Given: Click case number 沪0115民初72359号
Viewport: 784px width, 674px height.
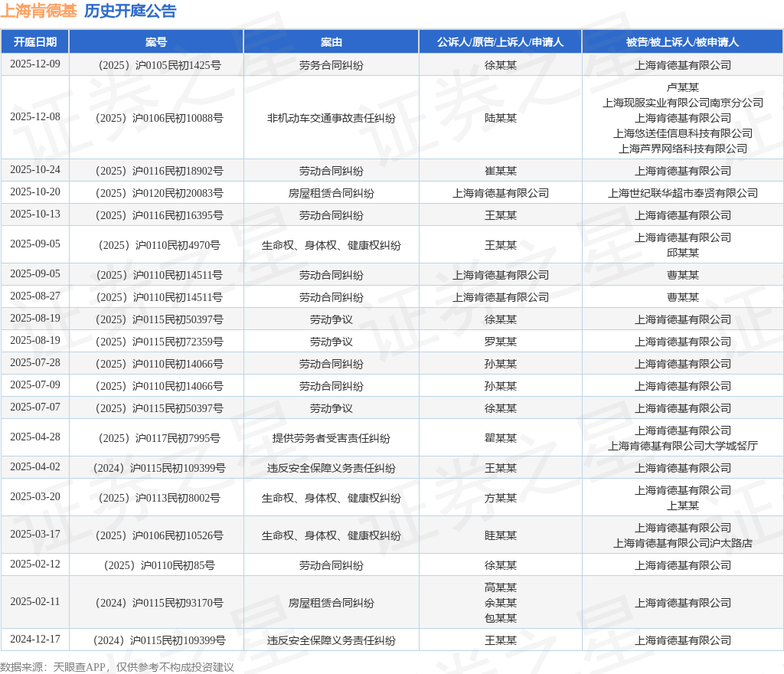Looking at the screenshot, I should point(159,342).
